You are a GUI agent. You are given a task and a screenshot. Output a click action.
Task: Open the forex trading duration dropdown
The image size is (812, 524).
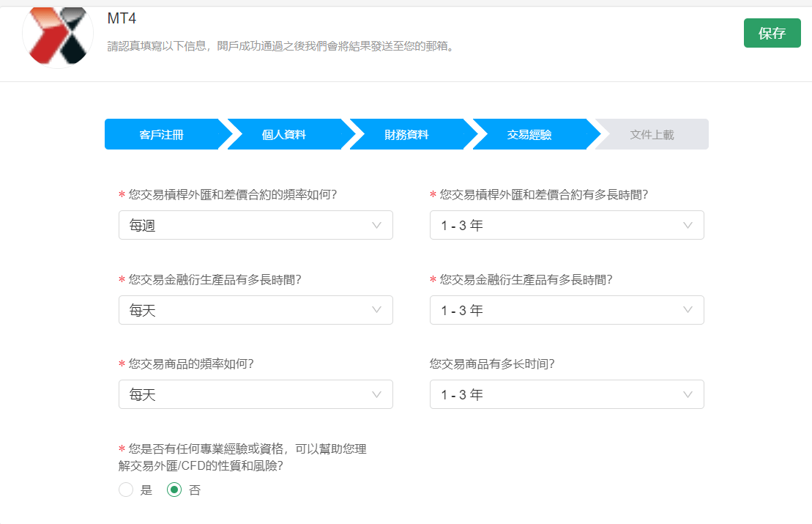[566, 226]
